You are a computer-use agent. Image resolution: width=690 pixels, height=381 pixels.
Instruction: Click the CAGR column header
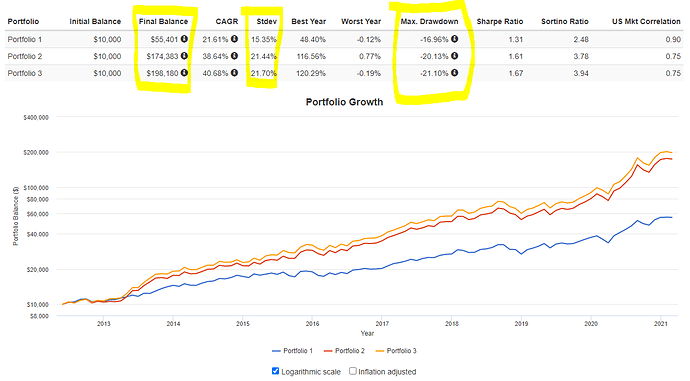227,21
